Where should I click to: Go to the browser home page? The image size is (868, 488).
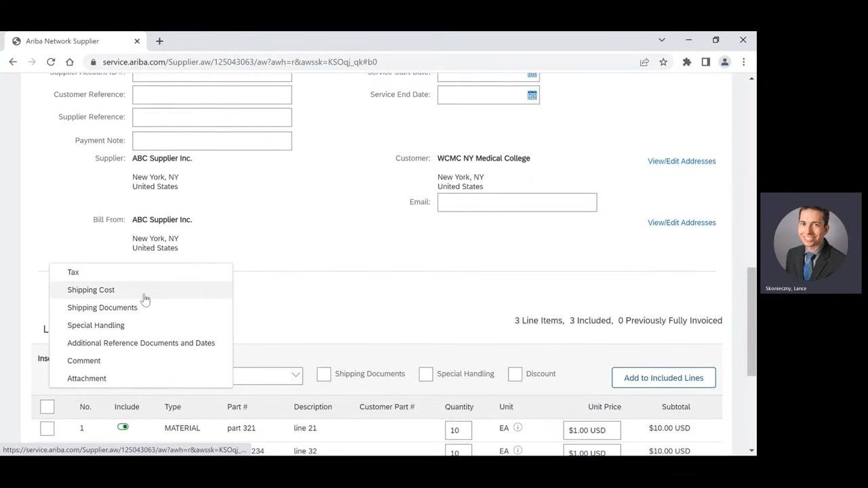point(70,62)
